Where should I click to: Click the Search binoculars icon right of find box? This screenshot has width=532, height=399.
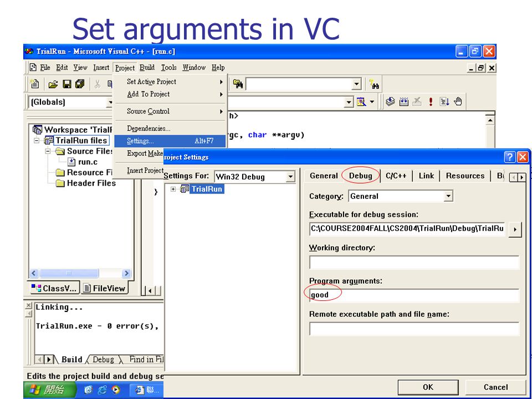(x=374, y=84)
